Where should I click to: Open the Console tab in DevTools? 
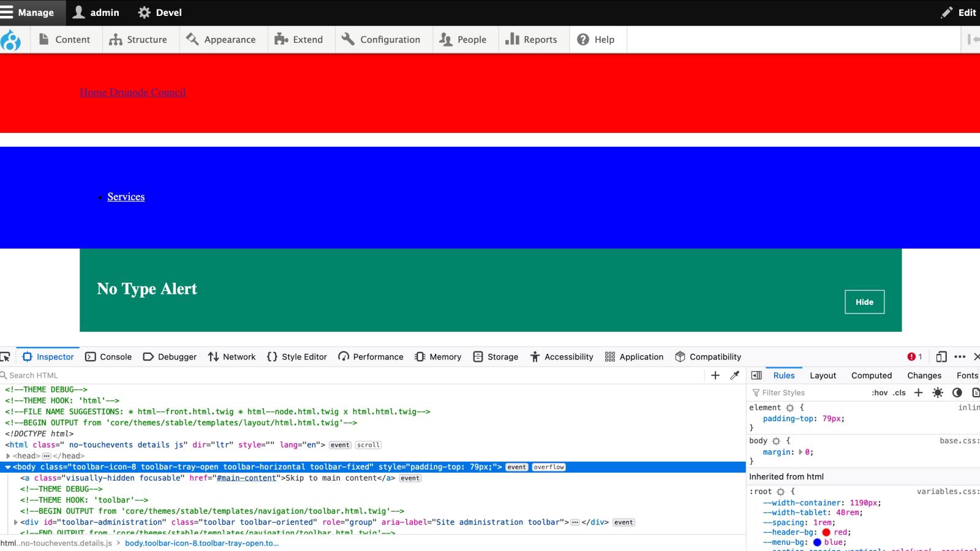pyautogui.click(x=108, y=356)
